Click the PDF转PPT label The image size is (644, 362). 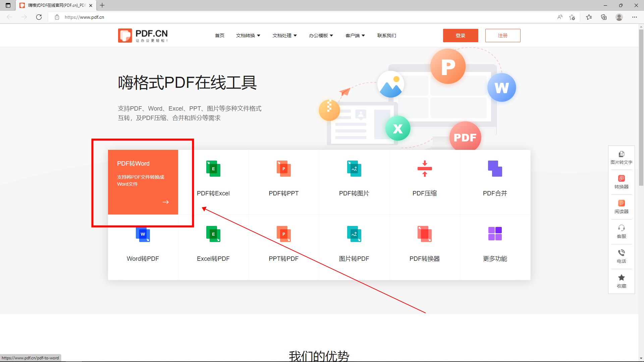tap(284, 193)
